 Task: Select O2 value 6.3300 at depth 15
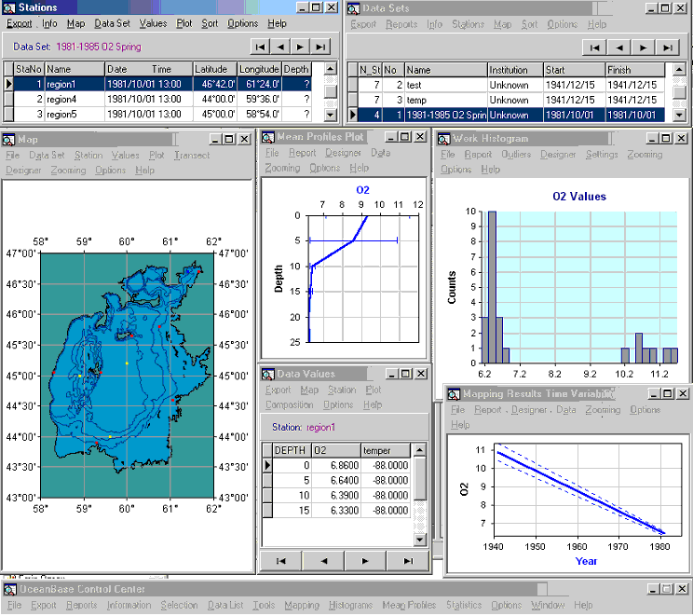click(x=336, y=512)
